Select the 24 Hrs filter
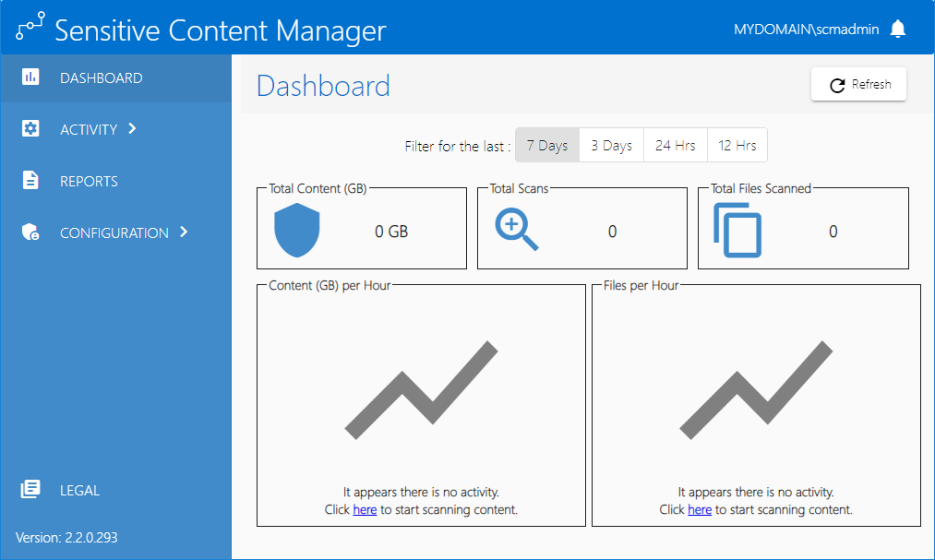 pos(676,146)
